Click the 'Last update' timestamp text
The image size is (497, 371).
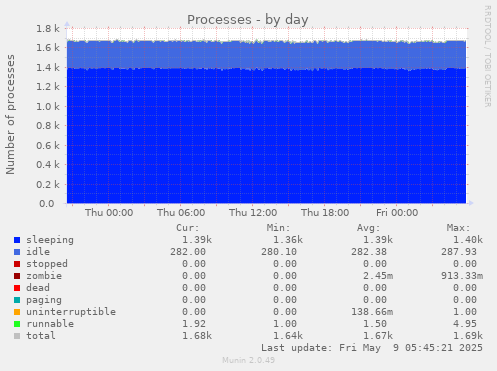pos(372,348)
